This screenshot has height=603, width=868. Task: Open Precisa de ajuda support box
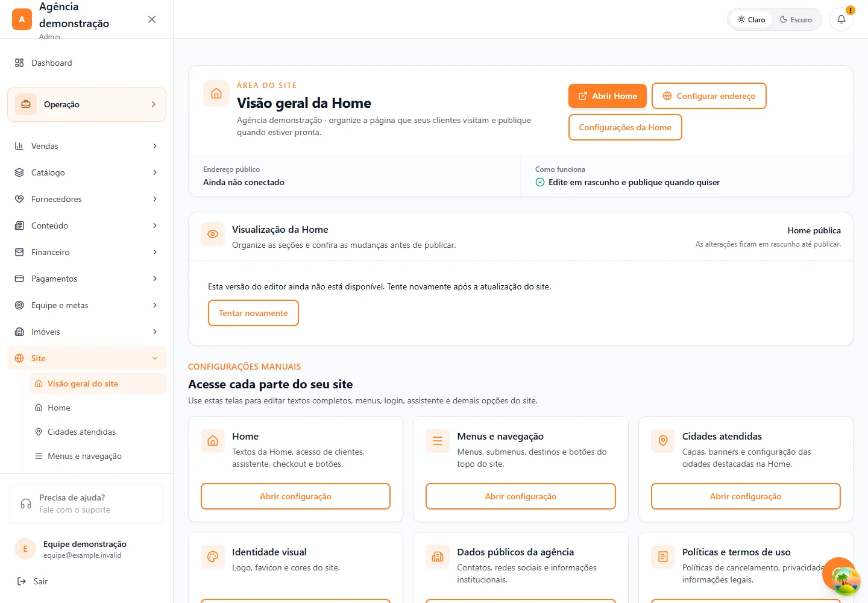tap(87, 504)
